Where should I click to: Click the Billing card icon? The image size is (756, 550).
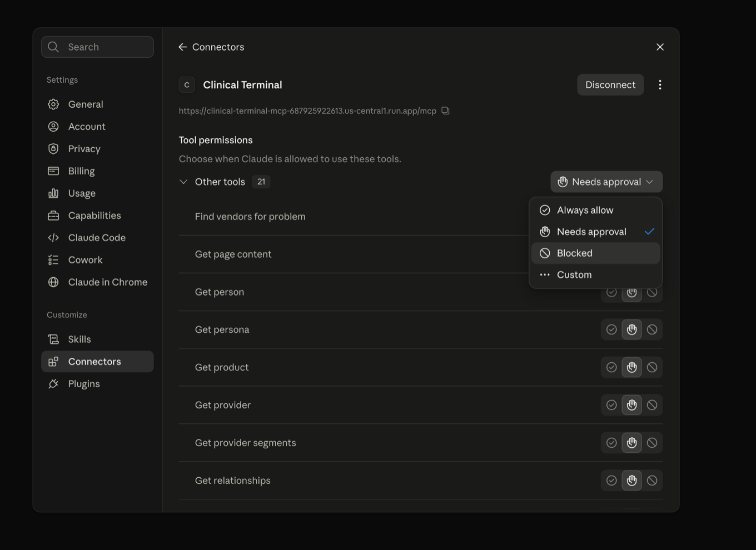pyautogui.click(x=53, y=171)
